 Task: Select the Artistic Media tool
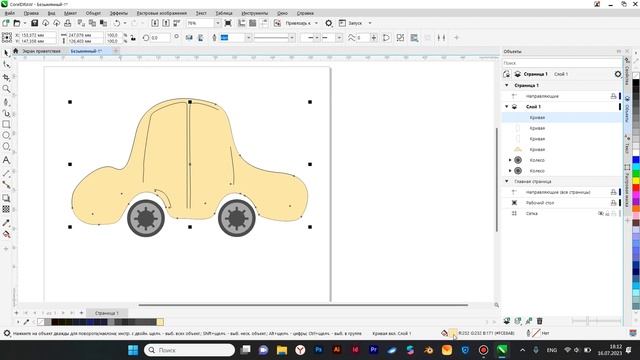click(6, 113)
